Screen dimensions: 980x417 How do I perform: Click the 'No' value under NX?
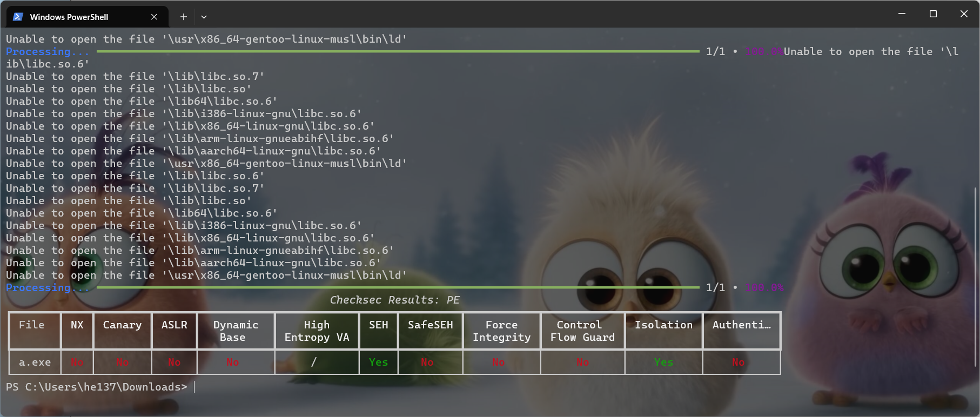pyautogui.click(x=77, y=362)
